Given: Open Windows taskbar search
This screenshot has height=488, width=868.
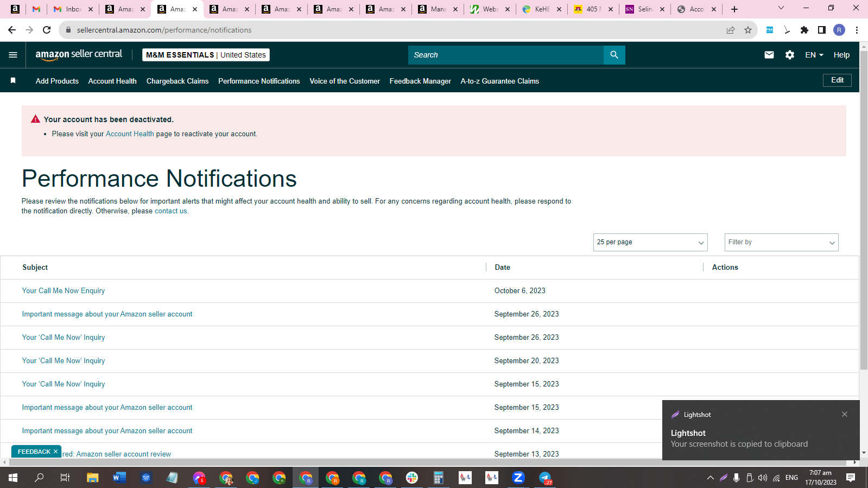Looking at the screenshot, I should tap(39, 478).
